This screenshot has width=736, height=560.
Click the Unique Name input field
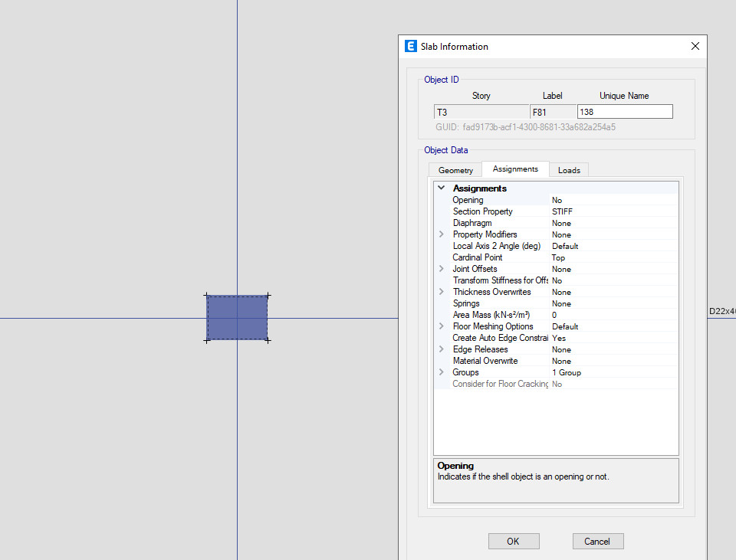coord(624,112)
